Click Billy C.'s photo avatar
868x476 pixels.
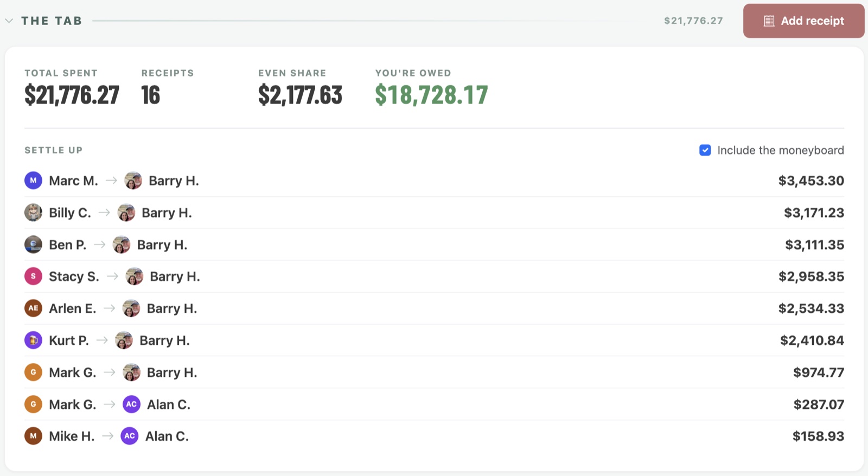[x=33, y=213]
